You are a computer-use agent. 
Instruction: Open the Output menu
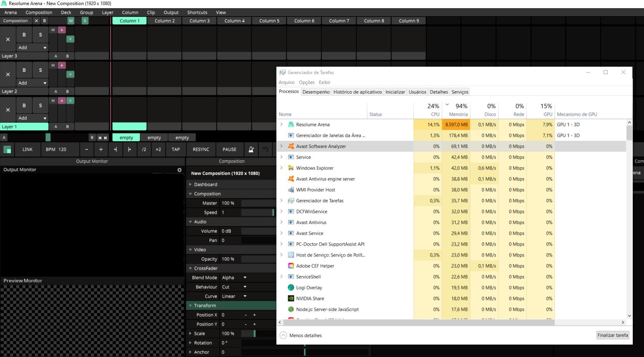point(171,12)
